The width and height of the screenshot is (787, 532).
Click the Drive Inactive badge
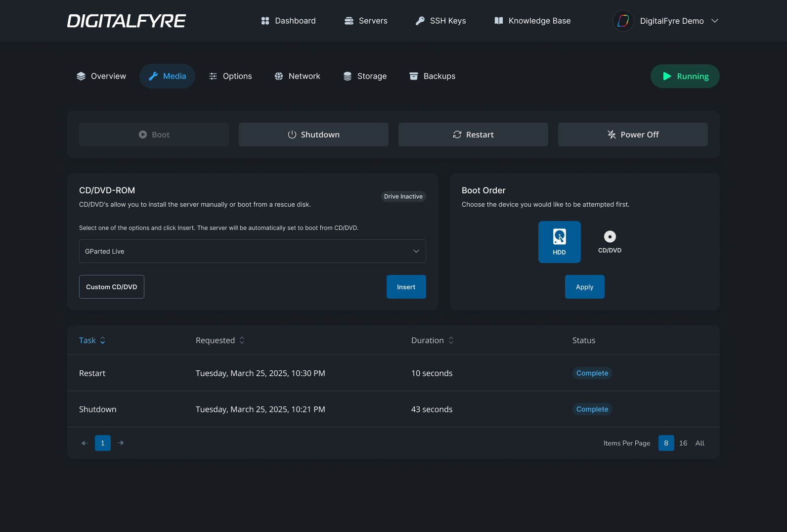(403, 196)
